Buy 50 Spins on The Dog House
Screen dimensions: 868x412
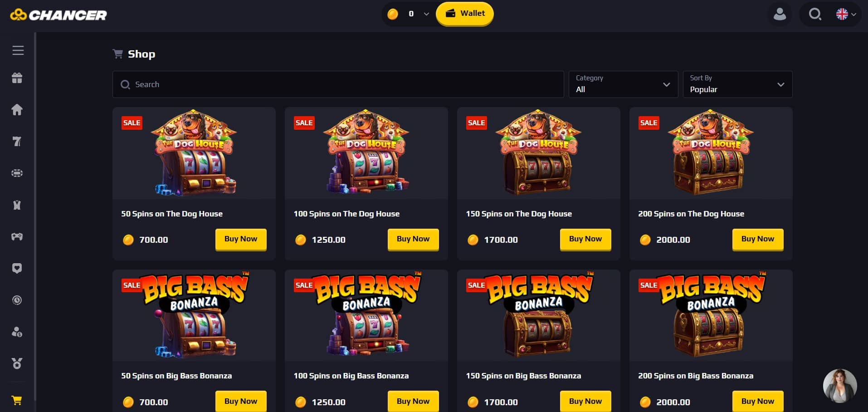pos(241,239)
